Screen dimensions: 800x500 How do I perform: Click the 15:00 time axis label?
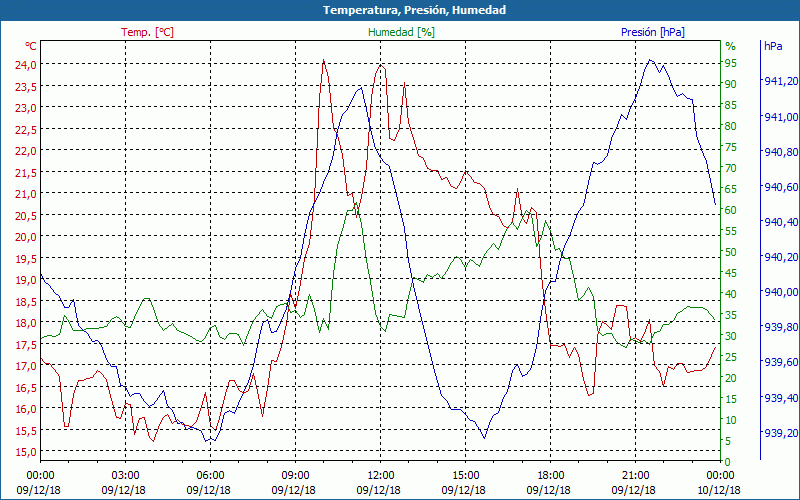[465, 477]
